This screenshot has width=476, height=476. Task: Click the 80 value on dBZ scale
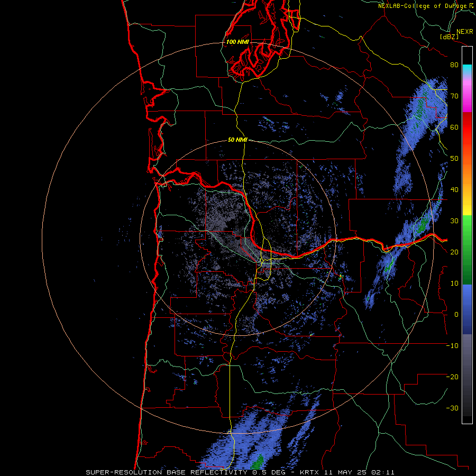pyautogui.click(x=454, y=65)
